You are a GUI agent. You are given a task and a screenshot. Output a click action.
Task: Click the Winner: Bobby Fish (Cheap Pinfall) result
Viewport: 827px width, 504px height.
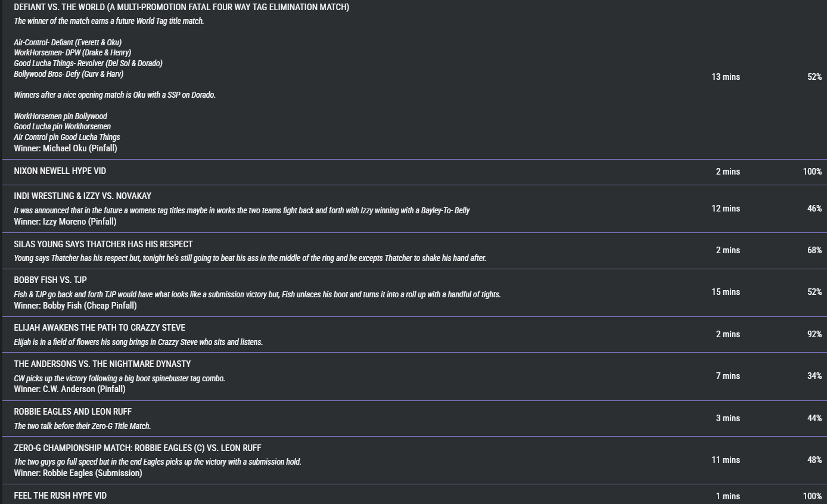pos(75,306)
